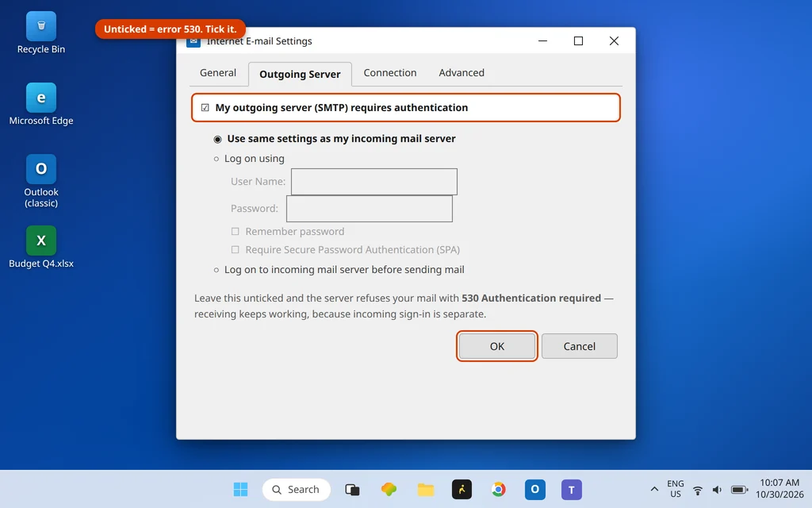Click the Windows Start button
Image resolution: width=812 pixels, height=508 pixels.
240,489
